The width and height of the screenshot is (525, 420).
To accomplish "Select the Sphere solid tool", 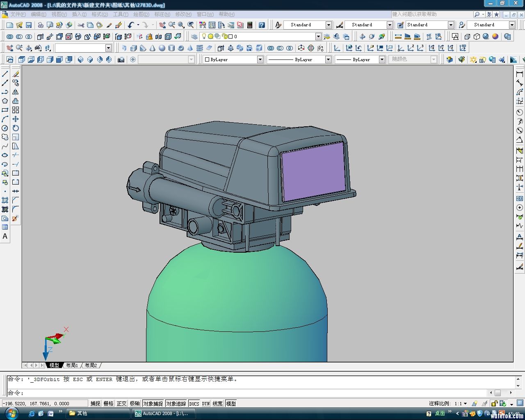I will [x=162, y=48].
